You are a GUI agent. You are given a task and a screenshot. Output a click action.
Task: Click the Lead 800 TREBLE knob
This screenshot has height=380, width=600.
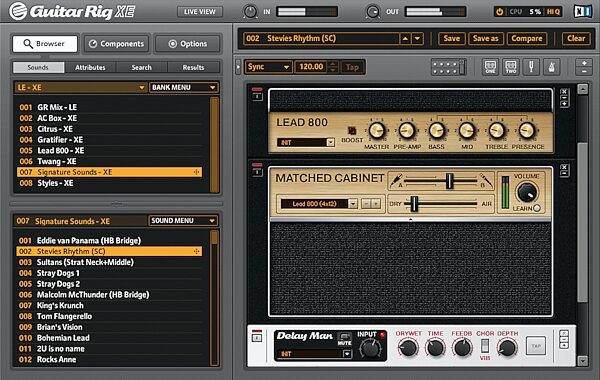[497, 130]
